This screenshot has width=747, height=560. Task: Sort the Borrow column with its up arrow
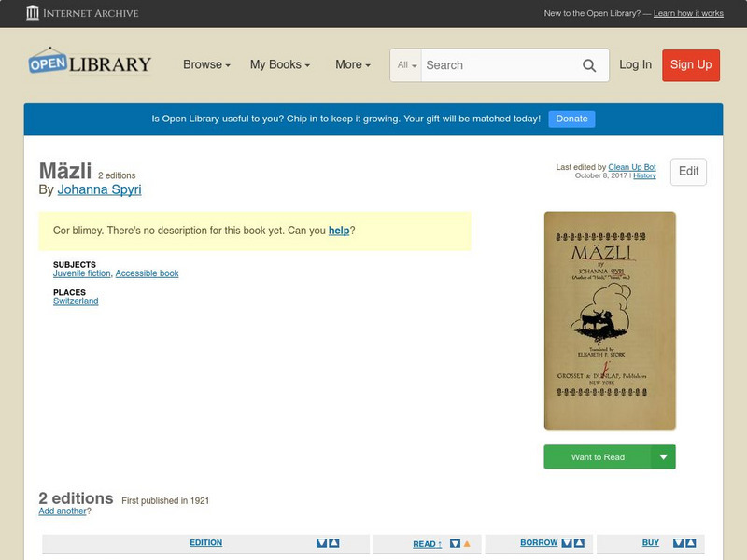point(577,542)
